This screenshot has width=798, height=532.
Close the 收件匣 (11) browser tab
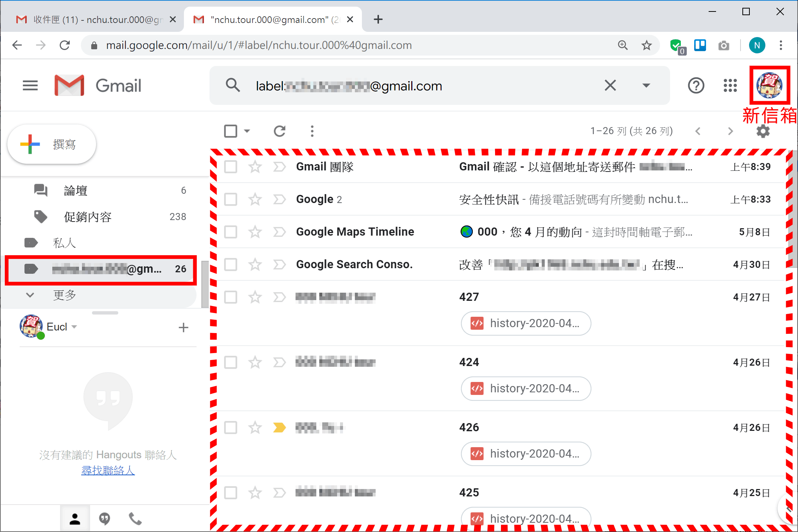click(x=172, y=20)
